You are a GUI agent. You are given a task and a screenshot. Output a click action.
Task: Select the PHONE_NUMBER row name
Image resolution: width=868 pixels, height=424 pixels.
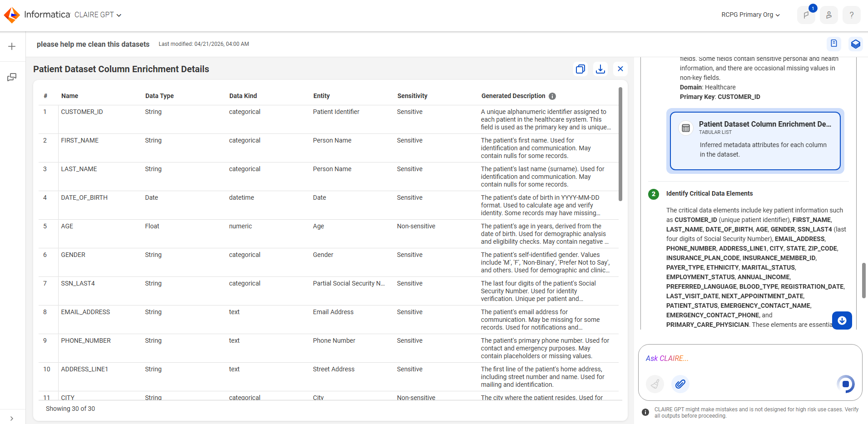[x=86, y=340]
